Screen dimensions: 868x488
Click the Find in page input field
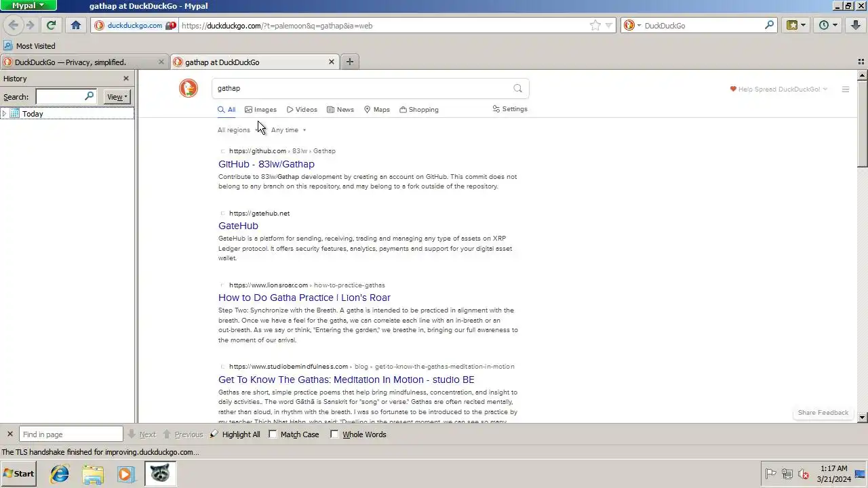71,434
